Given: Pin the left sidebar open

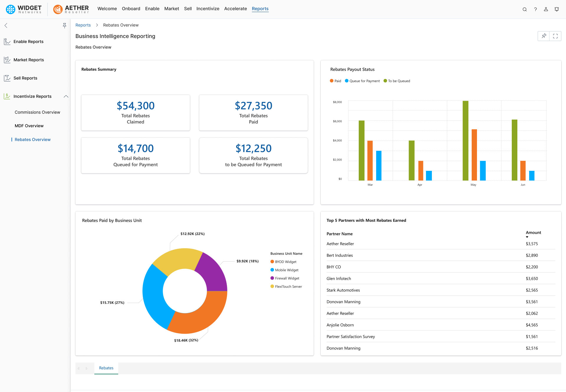Looking at the screenshot, I should click(x=65, y=26).
